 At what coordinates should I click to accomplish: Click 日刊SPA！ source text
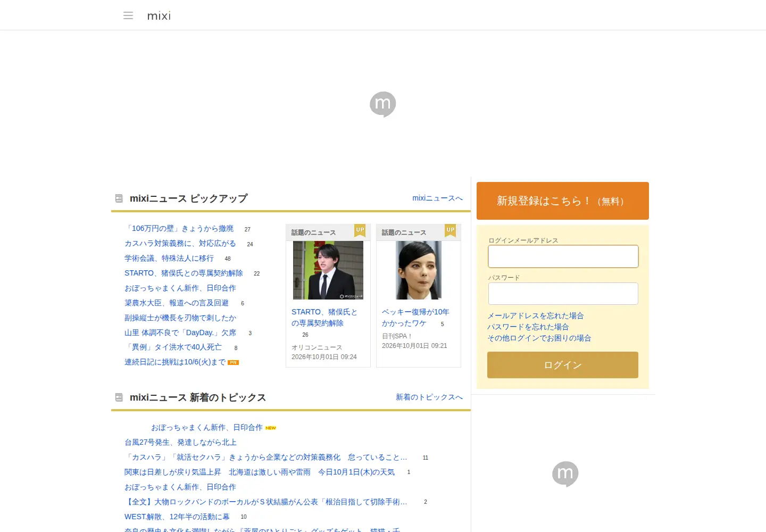pos(397,336)
